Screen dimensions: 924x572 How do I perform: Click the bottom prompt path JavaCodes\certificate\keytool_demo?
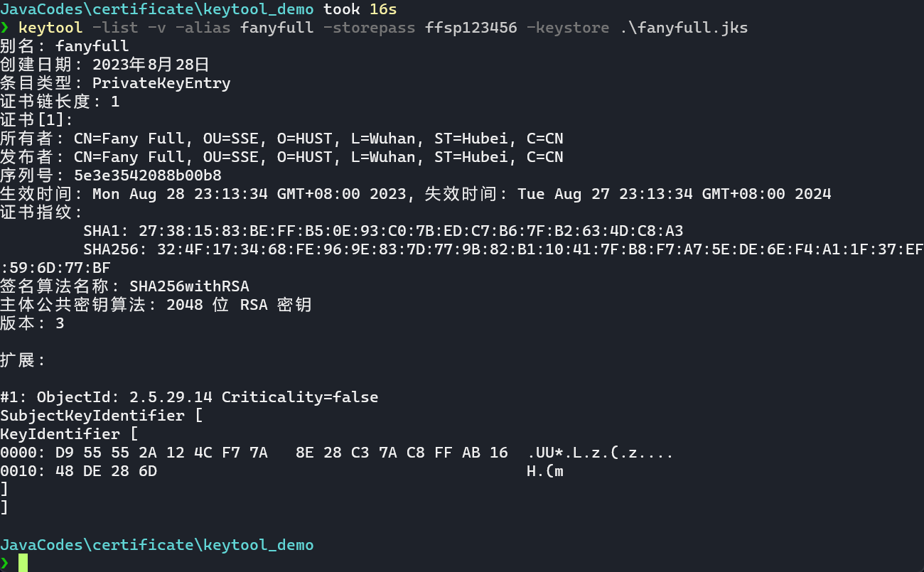click(x=157, y=544)
